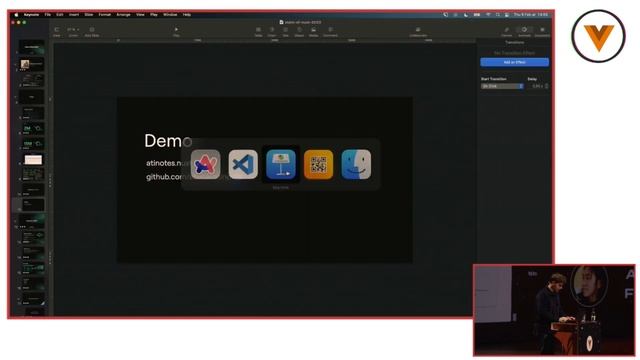640x360 pixels.
Task: Select slide thumbnail with light pink box
Action: coord(33,160)
